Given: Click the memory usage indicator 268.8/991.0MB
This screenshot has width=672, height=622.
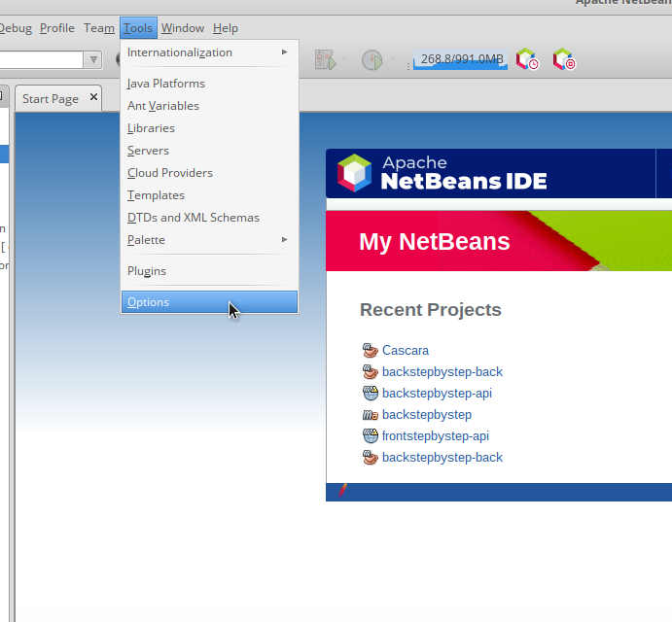Looking at the screenshot, I should (461, 59).
